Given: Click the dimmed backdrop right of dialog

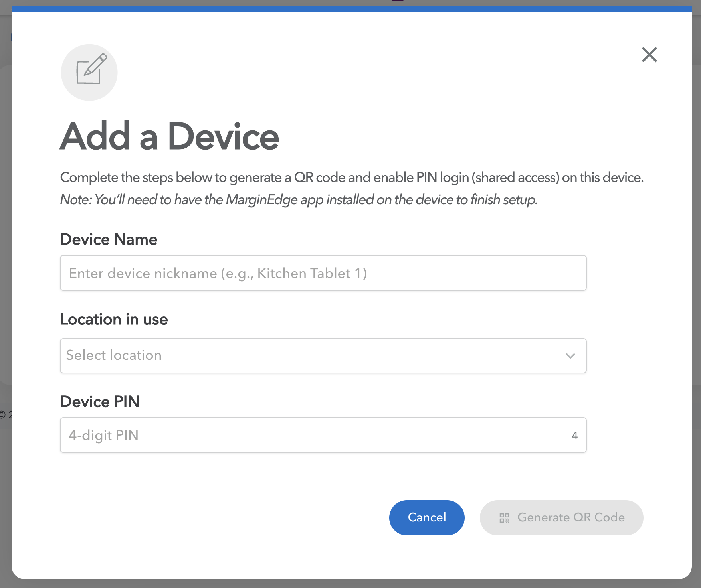Looking at the screenshot, I should (x=697, y=239).
